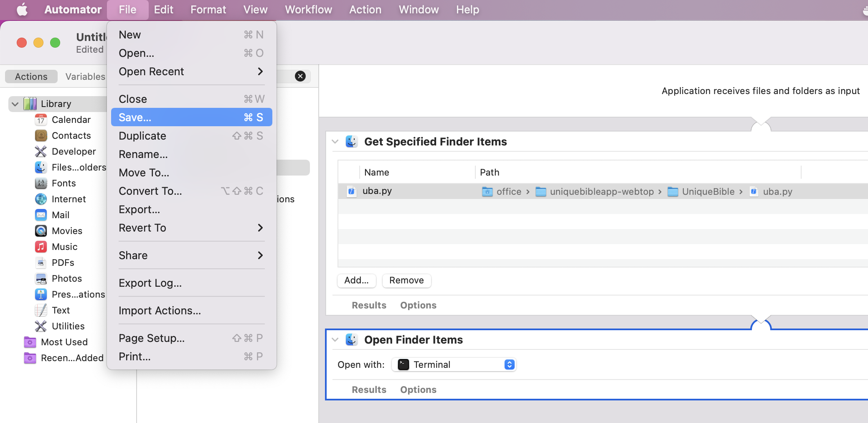Choose Import Actions… menu item
The width and height of the screenshot is (868, 423).
[192, 311]
